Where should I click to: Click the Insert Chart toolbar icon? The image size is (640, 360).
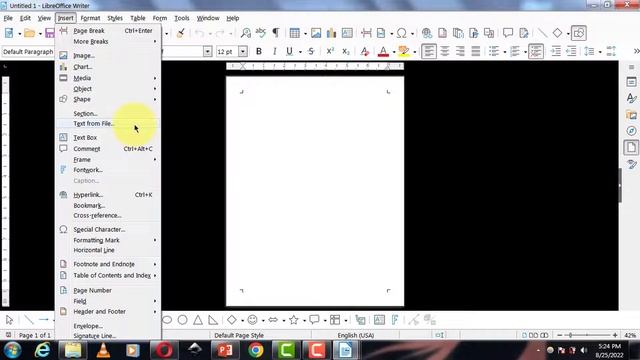click(x=331, y=33)
